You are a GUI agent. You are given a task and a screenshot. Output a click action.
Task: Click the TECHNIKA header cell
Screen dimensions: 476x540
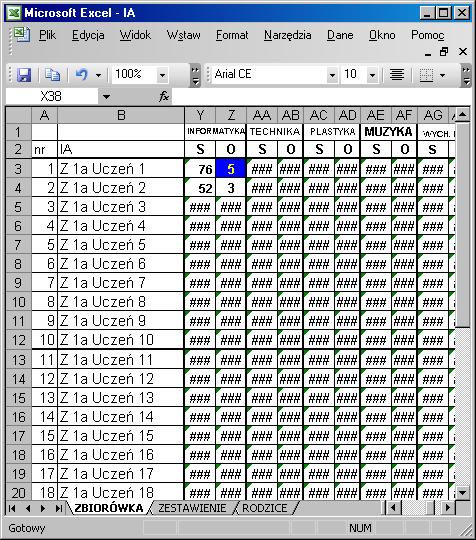[x=275, y=132]
